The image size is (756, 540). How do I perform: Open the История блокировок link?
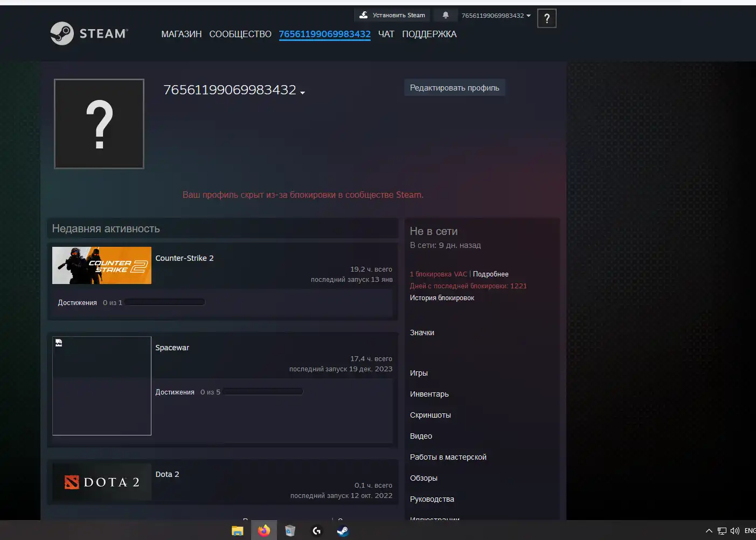pos(442,297)
